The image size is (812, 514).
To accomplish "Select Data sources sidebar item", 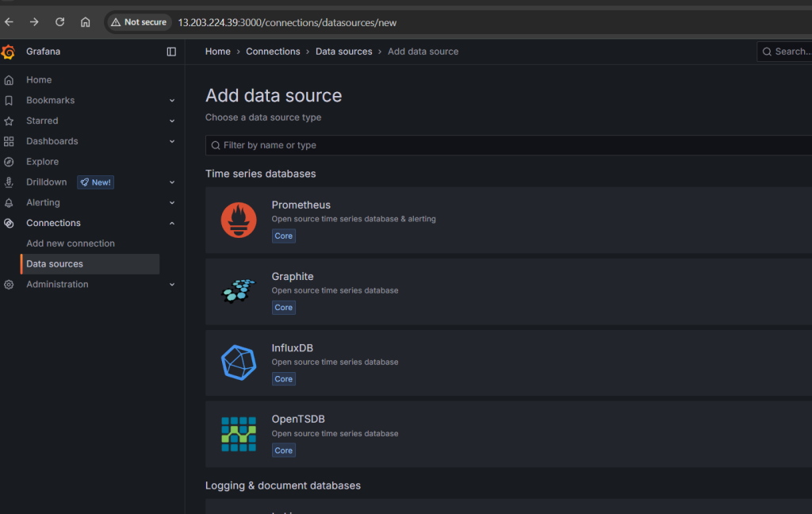I will (90, 263).
